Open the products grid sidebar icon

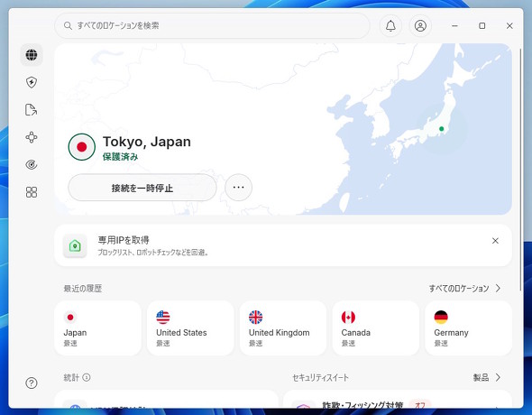32,192
